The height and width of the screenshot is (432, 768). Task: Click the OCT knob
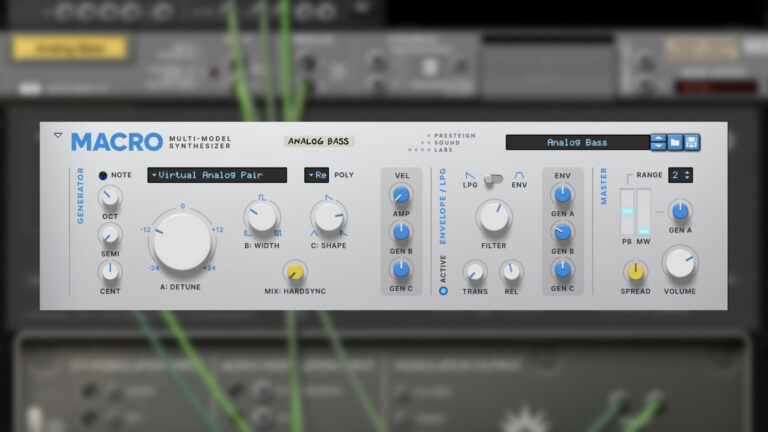(110, 198)
